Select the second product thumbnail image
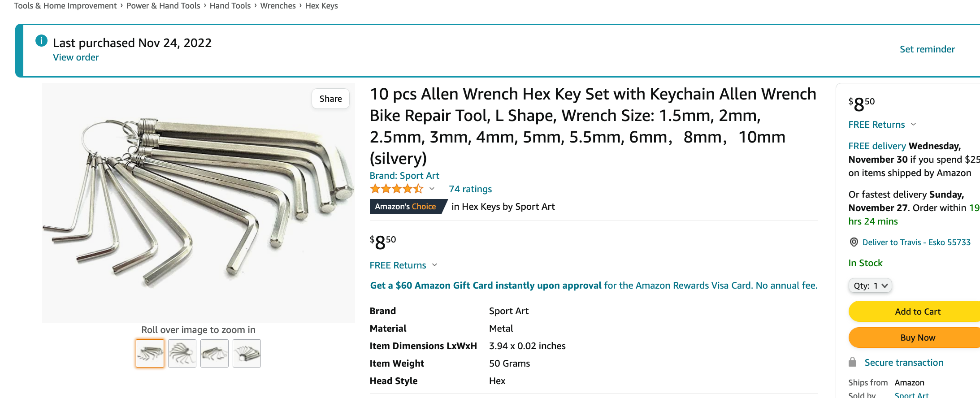The width and height of the screenshot is (980, 398). 182,354
